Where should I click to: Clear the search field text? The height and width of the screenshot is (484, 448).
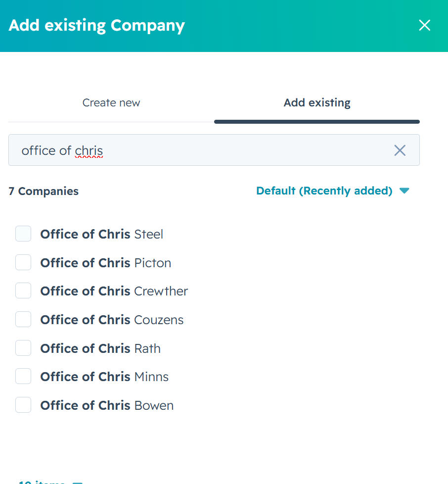pyautogui.click(x=400, y=150)
